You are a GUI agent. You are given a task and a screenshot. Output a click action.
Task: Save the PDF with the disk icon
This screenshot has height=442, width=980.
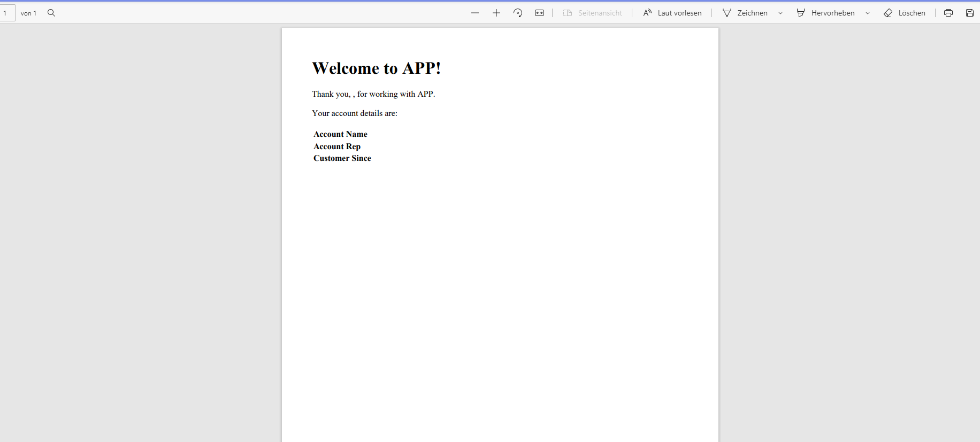[x=969, y=13]
